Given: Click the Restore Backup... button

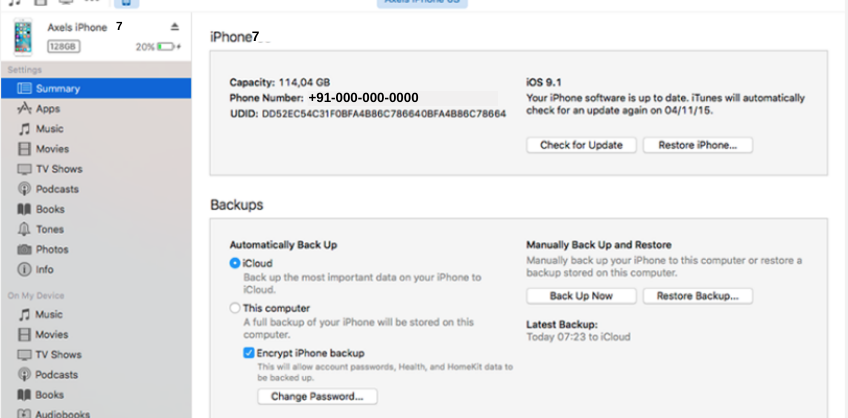Looking at the screenshot, I should coord(697,296).
